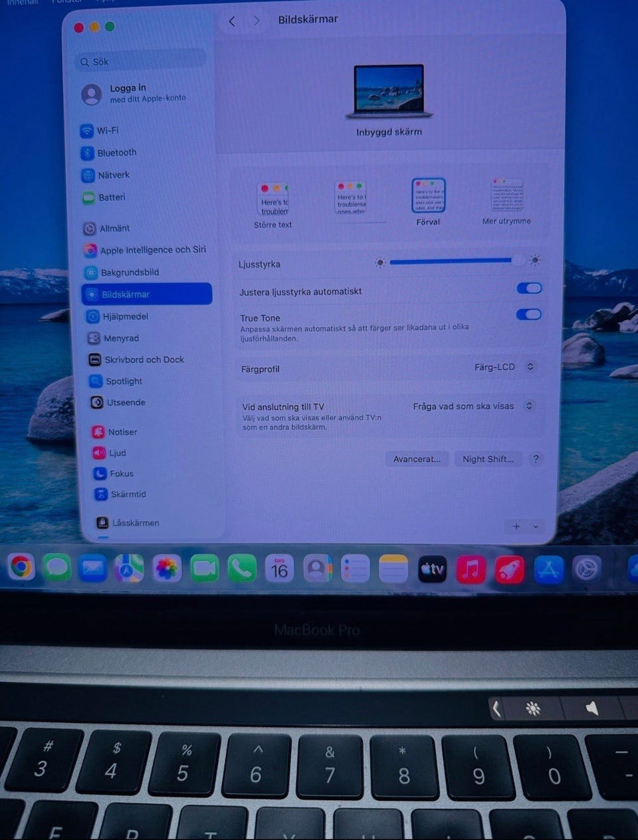Select Allmänt in the sidebar
This screenshot has width=638, height=840.
click(106, 228)
